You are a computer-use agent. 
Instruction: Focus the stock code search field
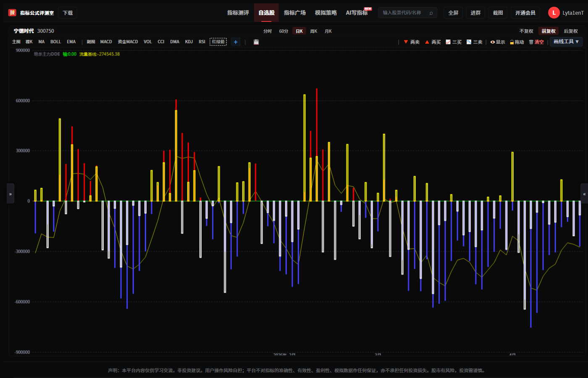tap(407, 13)
